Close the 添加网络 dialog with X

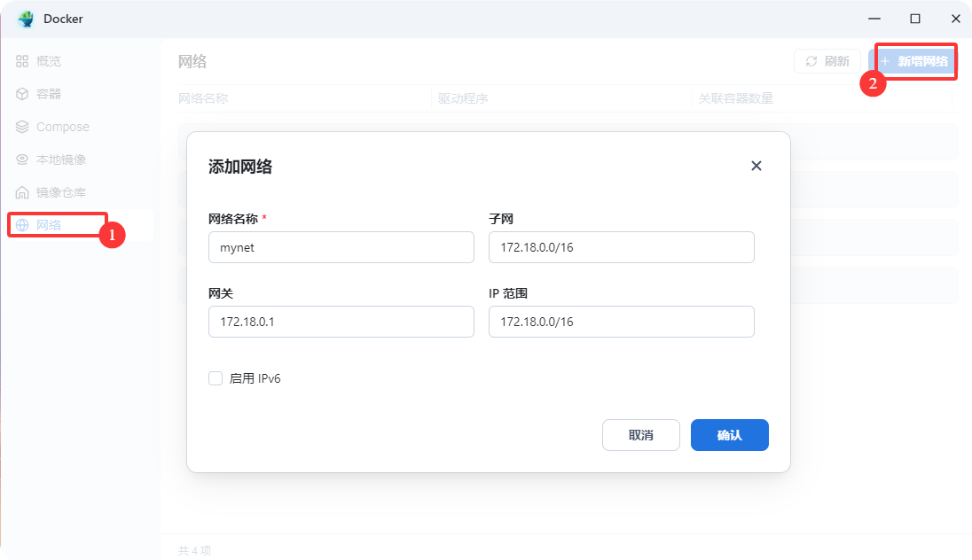coord(756,166)
